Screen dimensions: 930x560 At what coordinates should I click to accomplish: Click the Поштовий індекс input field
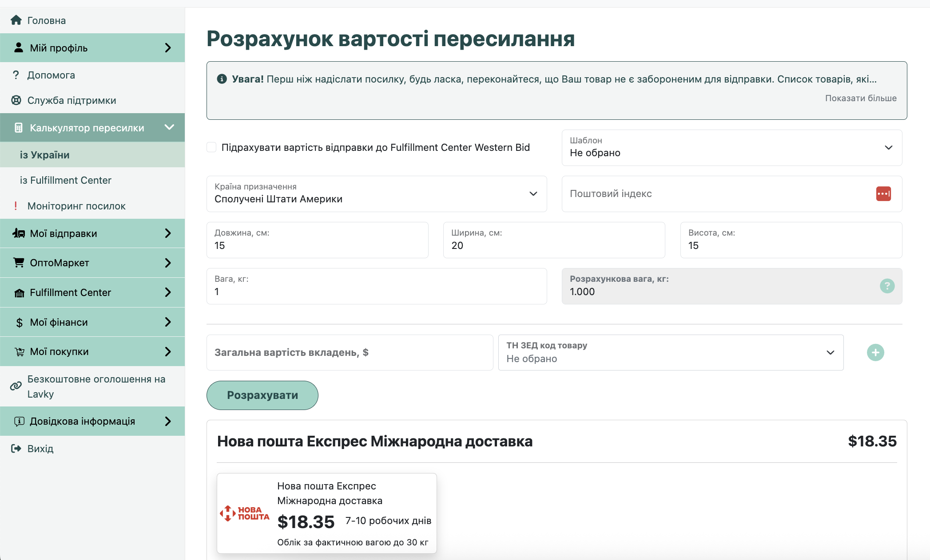click(x=711, y=194)
